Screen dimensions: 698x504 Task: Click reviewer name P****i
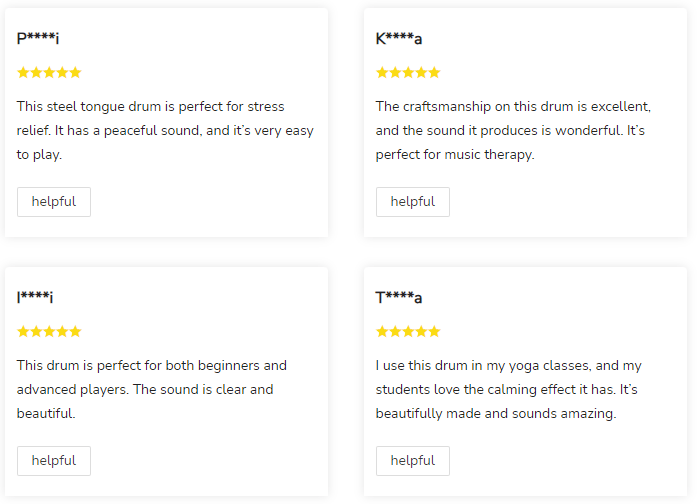tap(38, 39)
